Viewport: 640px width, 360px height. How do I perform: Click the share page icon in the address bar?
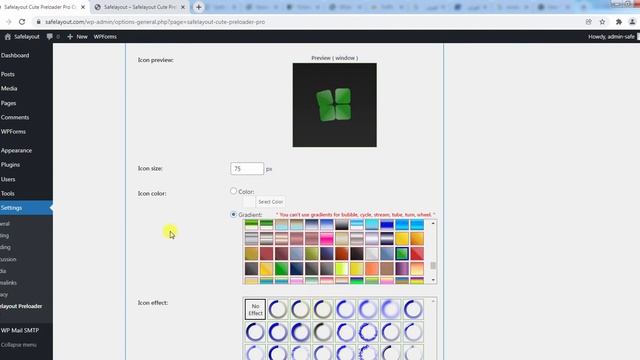(589, 22)
